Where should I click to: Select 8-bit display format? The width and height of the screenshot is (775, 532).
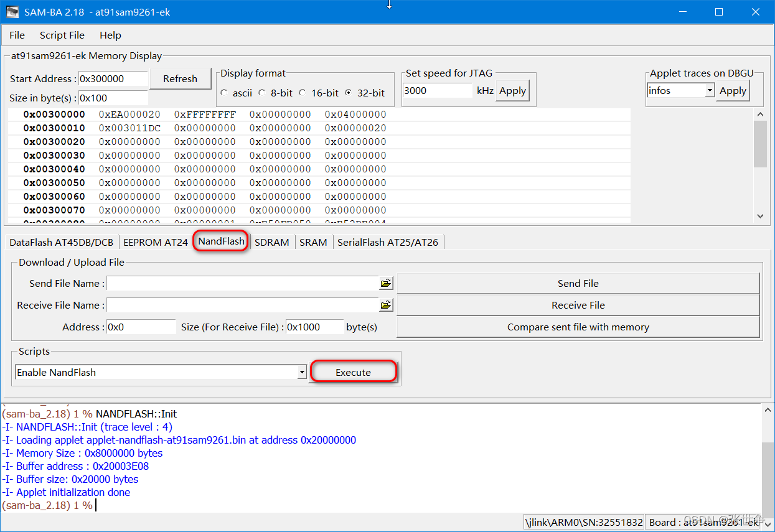262,93
